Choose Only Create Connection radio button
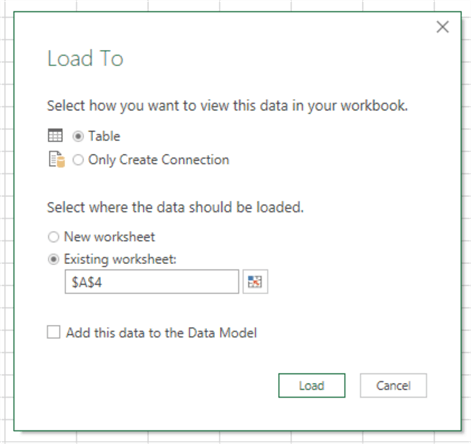The height and width of the screenshot is (444, 471). pos(78,160)
